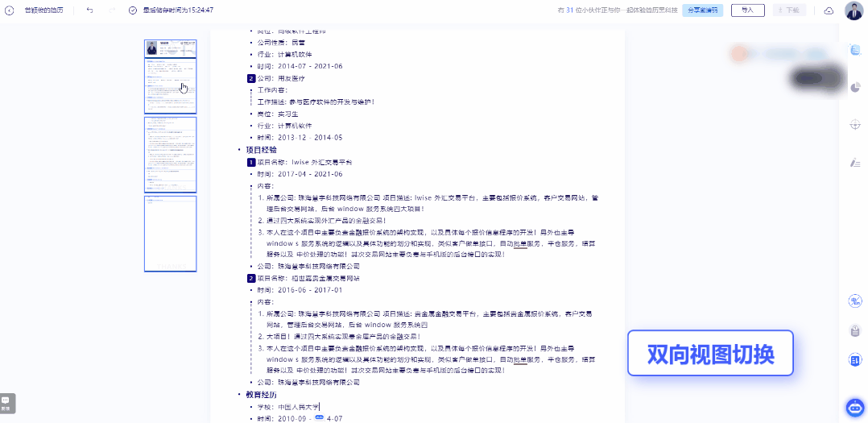Screen dimensions: 868x423
Task: Click the 教育经历 section heading
Action: pos(261,394)
